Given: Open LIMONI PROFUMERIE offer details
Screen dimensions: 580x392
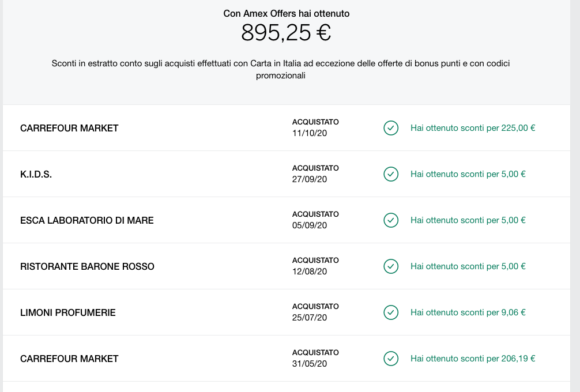Looking at the screenshot, I should (x=287, y=312).
